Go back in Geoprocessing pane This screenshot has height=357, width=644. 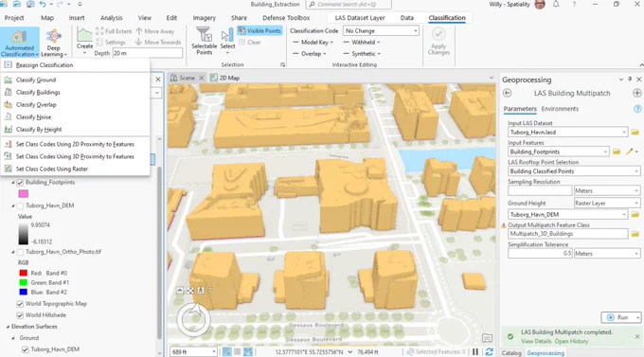tap(508, 93)
